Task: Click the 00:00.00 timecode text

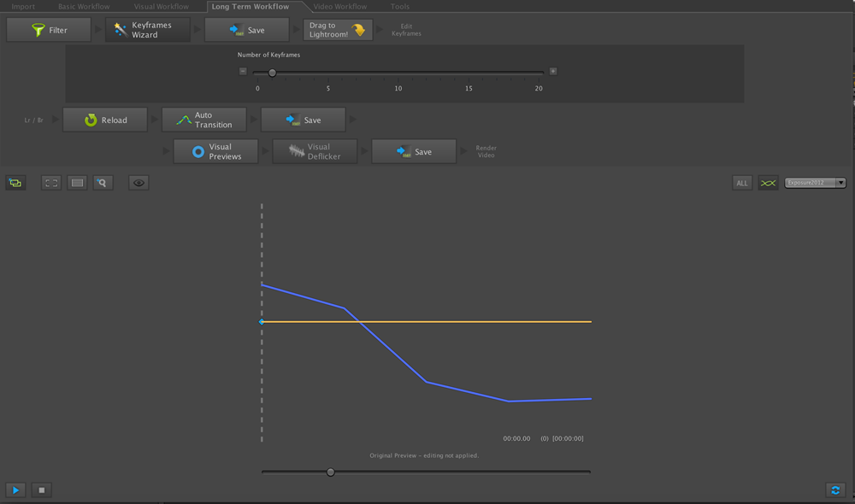Action: (x=516, y=438)
